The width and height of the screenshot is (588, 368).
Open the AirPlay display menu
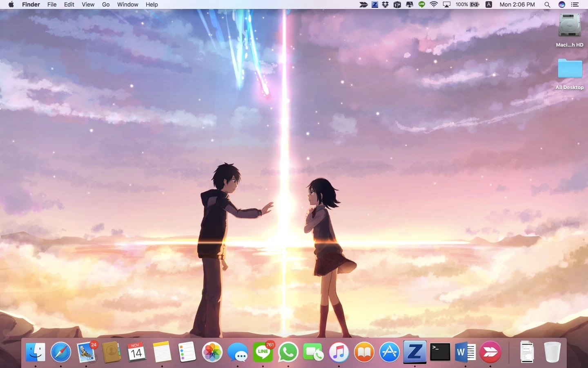click(x=447, y=4)
